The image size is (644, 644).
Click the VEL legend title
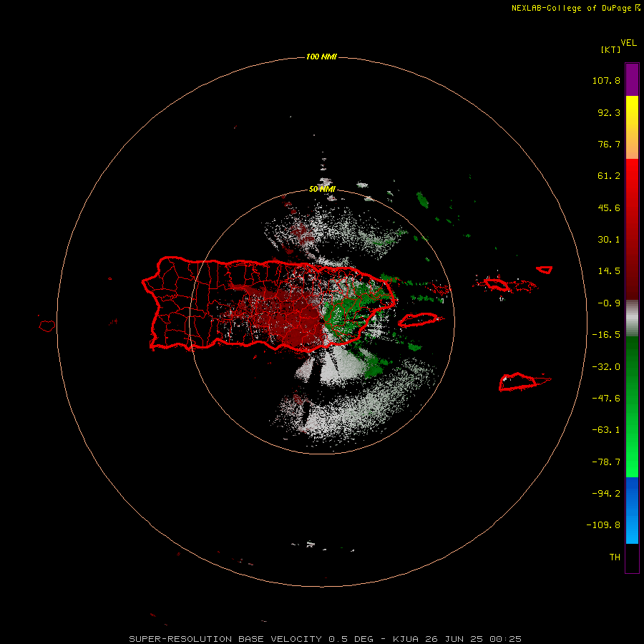point(628,43)
